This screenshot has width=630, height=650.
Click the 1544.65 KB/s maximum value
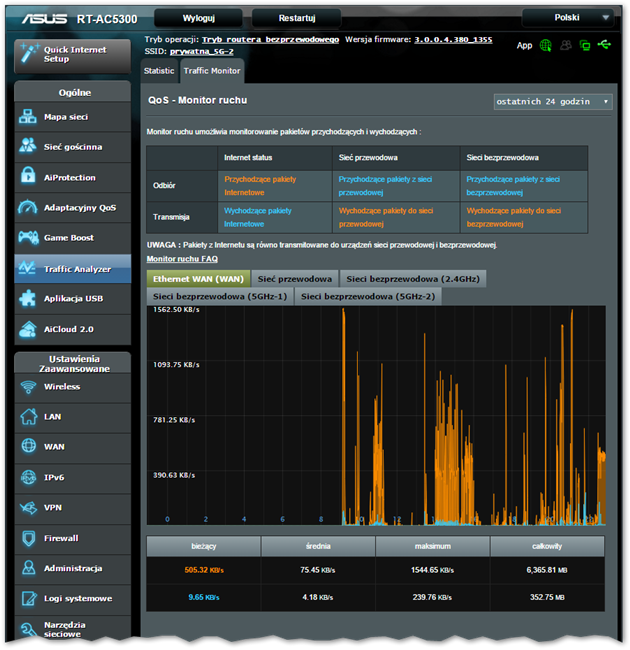click(432, 570)
